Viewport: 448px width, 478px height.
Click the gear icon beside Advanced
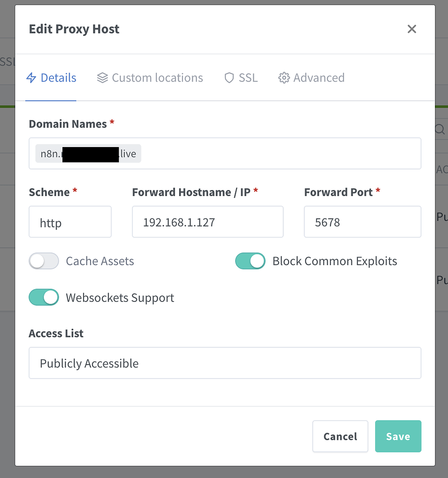[284, 78]
